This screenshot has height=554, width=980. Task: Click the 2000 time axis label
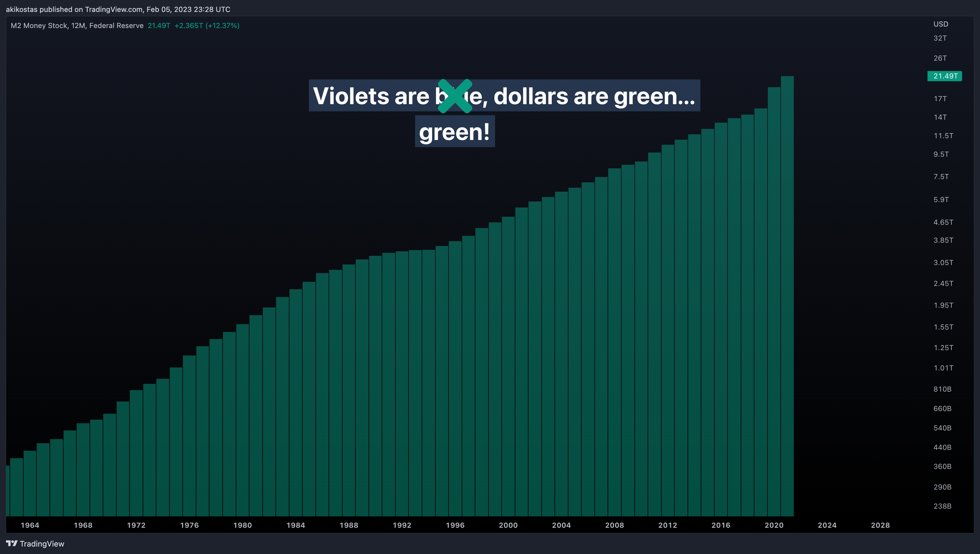point(508,525)
